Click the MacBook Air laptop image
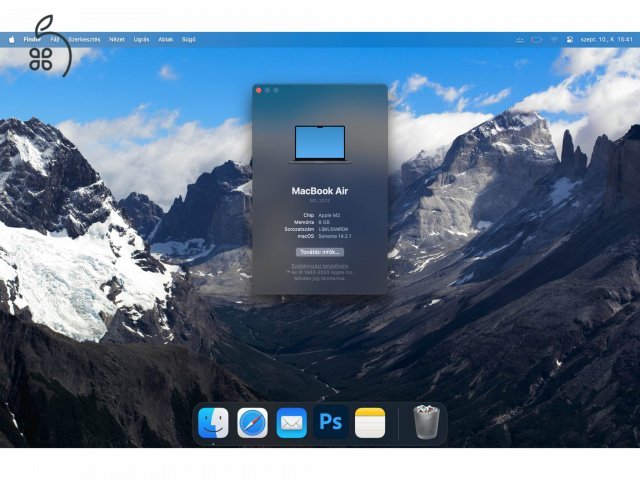Image resolution: width=640 pixels, height=480 pixels. pos(320,144)
